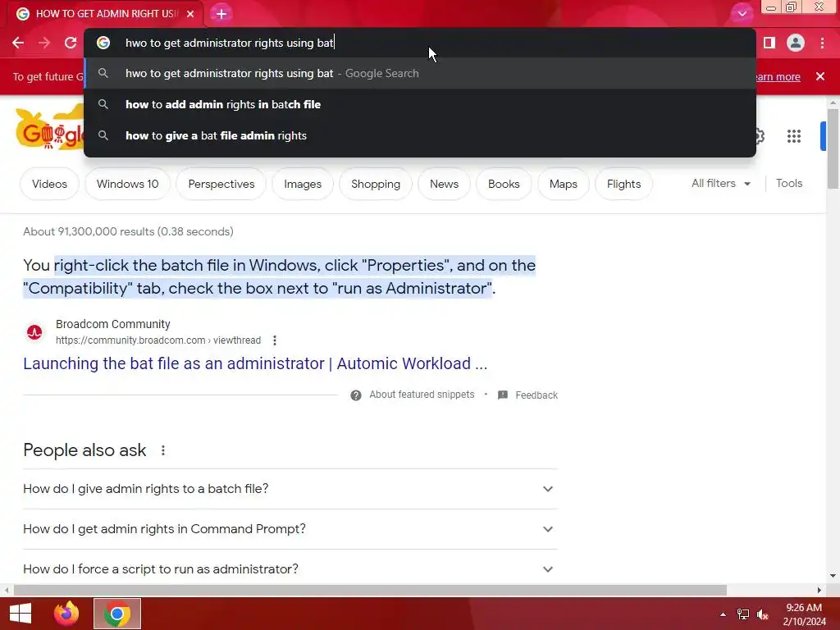Select suggestion 'how to give a bat file admin rights'
Viewport: 840px width, 630px height.
pos(420,135)
